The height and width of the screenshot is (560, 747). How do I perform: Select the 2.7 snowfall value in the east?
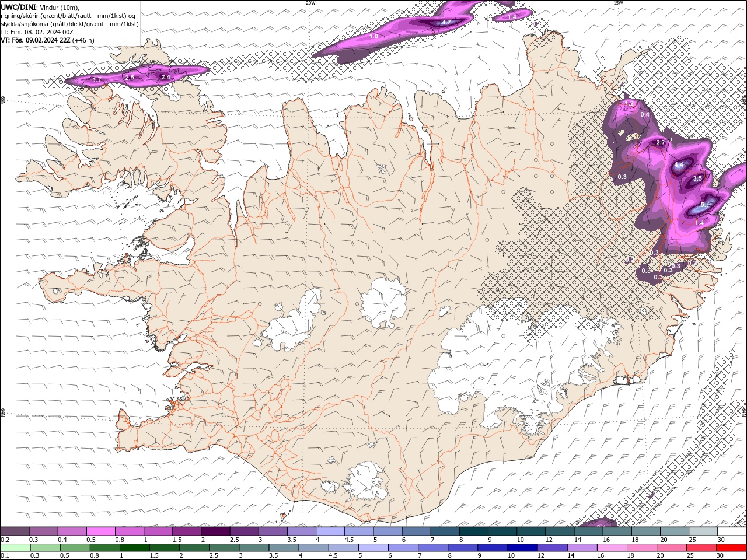[661, 142]
